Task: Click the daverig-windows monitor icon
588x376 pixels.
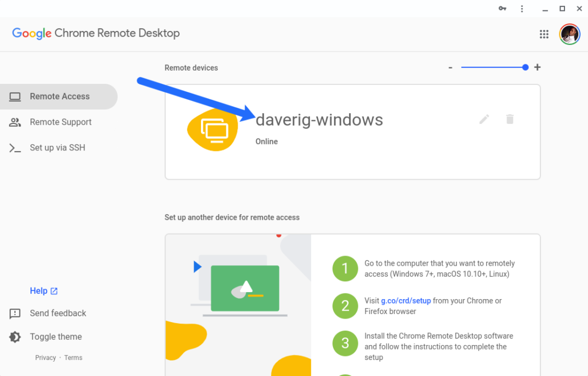Action: pos(213,130)
